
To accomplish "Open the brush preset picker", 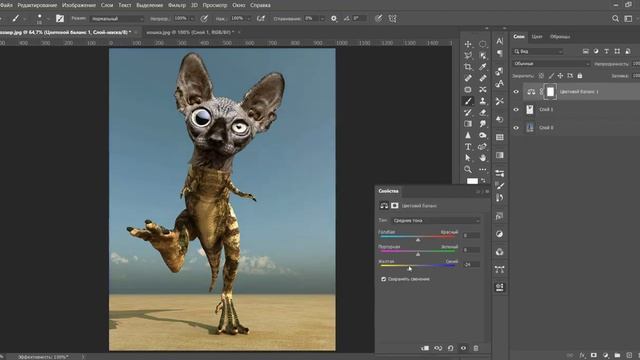I will click(40, 19).
